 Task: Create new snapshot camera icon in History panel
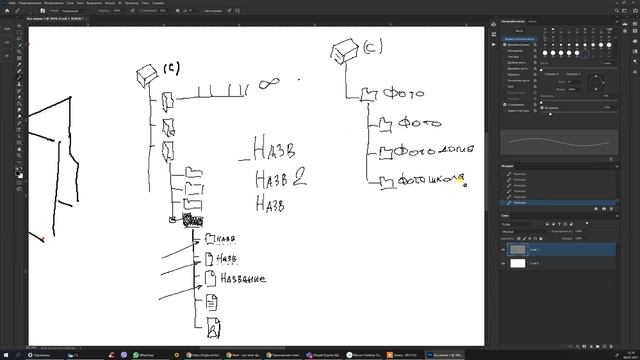[x=604, y=209]
